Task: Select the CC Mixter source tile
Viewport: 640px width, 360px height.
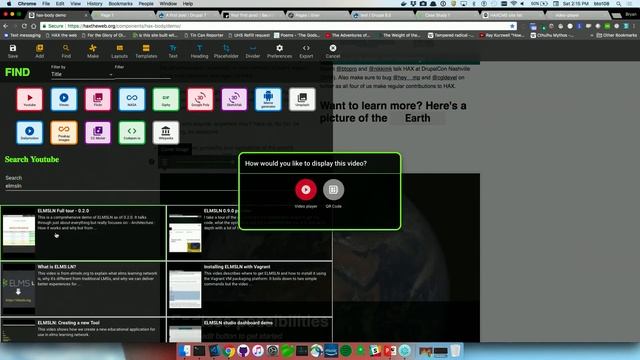Action: click(98, 132)
